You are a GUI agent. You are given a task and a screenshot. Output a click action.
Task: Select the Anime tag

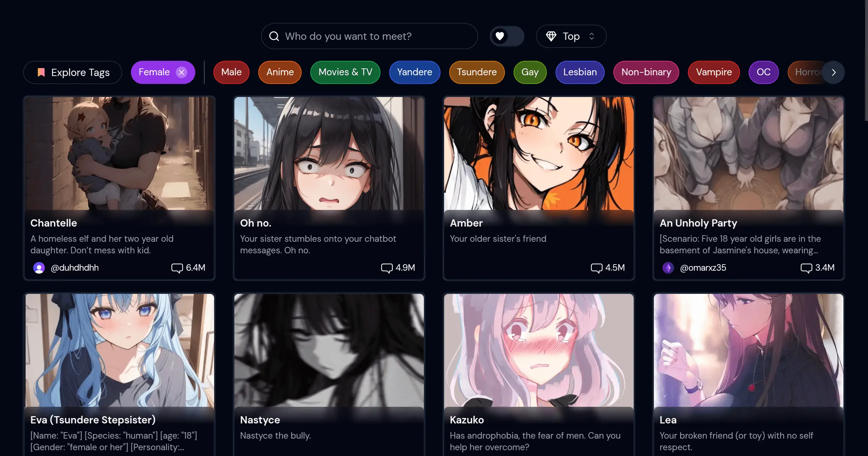pyautogui.click(x=280, y=72)
